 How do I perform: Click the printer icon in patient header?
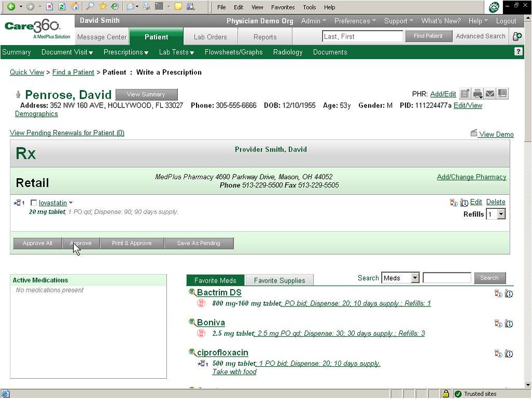point(477,93)
